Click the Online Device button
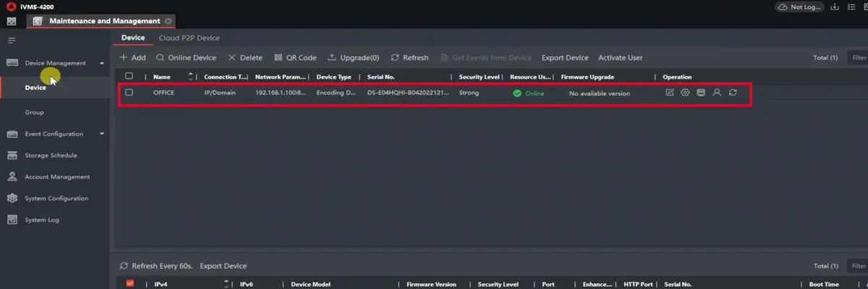Screen dimensions: 868x289 [186, 58]
